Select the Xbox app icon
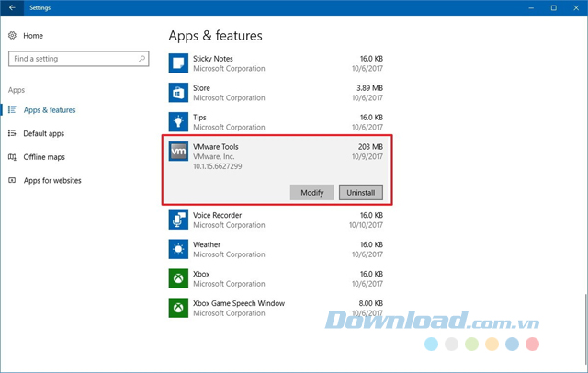The image size is (588, 373). coord(178,278)
